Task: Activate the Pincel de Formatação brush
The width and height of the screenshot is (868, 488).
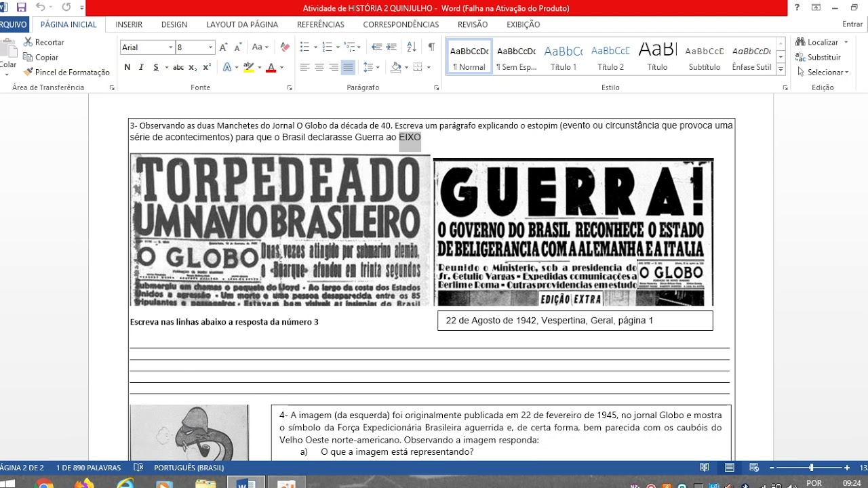Action: 28,72
